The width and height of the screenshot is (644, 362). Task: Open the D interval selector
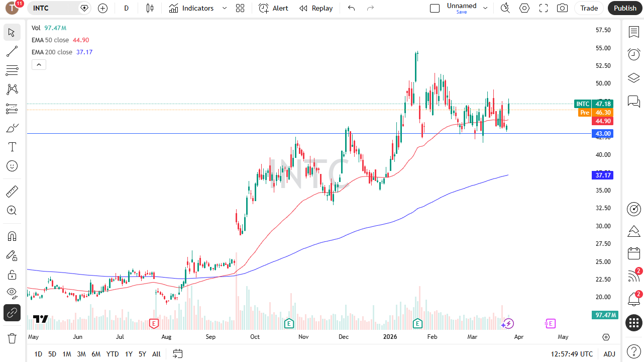point(127,8)
